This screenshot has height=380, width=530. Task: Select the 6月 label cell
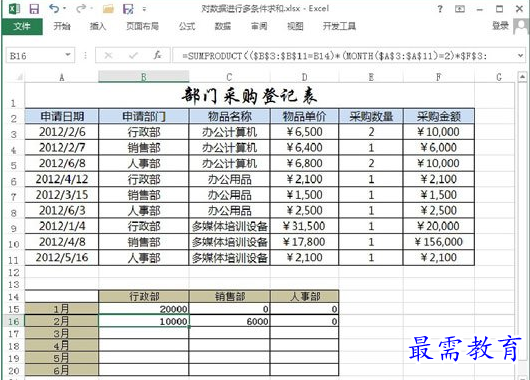point(62,370)
